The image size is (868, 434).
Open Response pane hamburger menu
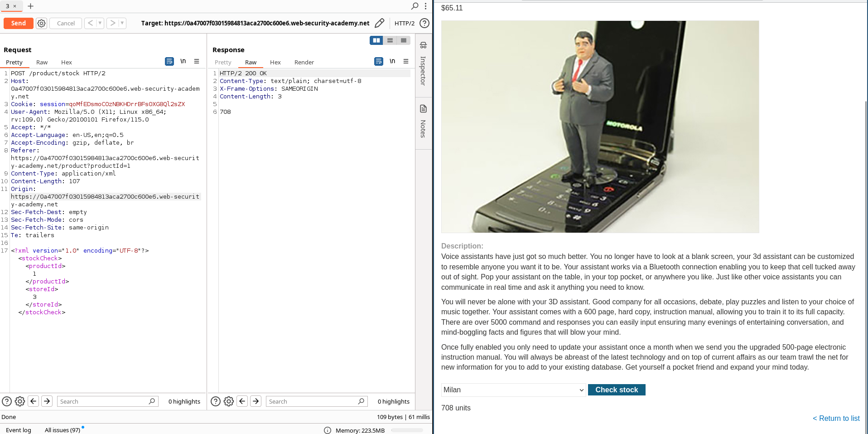click(x=406, y=61)
